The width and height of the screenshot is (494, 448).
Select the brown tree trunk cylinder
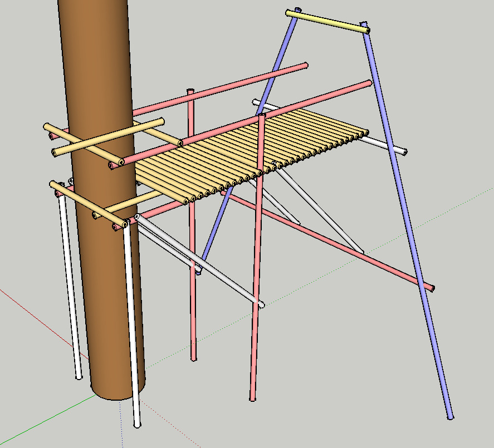(x=106, y=278)
